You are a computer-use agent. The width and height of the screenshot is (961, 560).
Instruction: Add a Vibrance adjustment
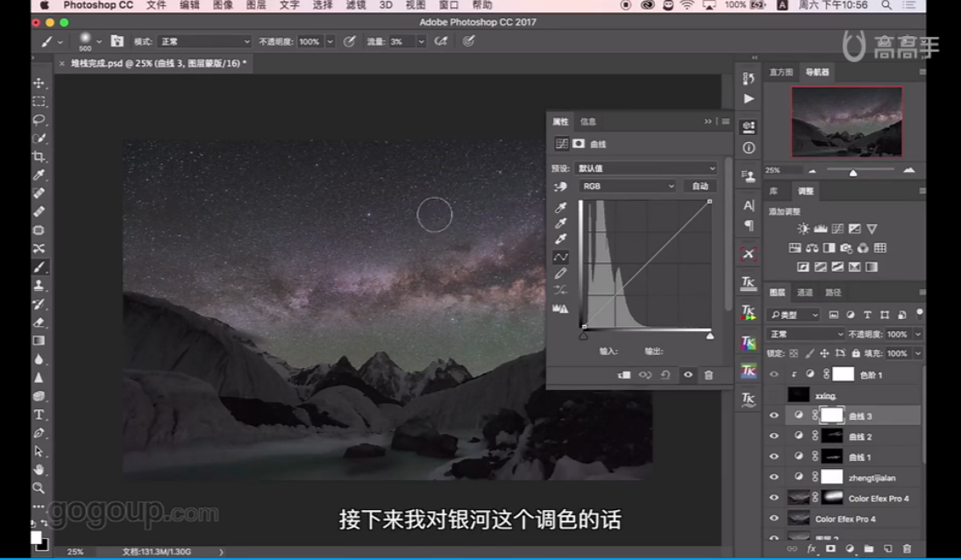coord(872,229)
